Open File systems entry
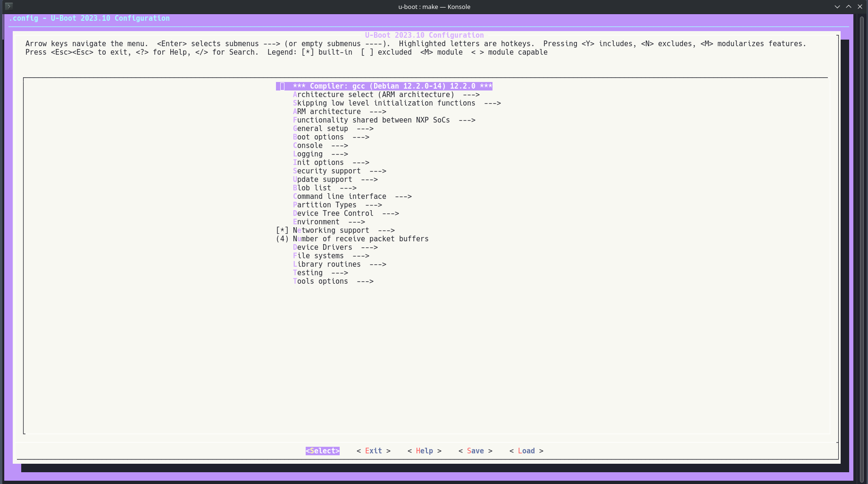The height and width of the screenshot is (484, 868). pos(331,256)
